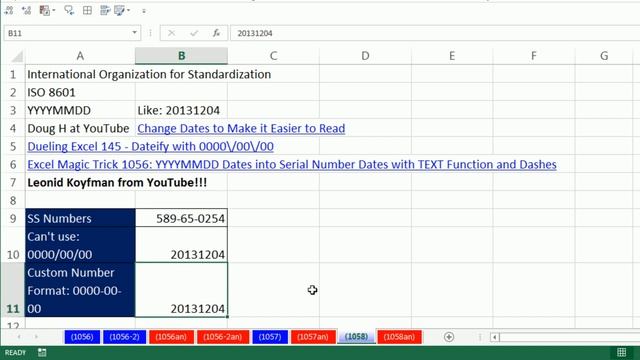Screen dimensions: 640x360
Task: Click the active (1058) sheet tab
Action: tap(356, 337)
